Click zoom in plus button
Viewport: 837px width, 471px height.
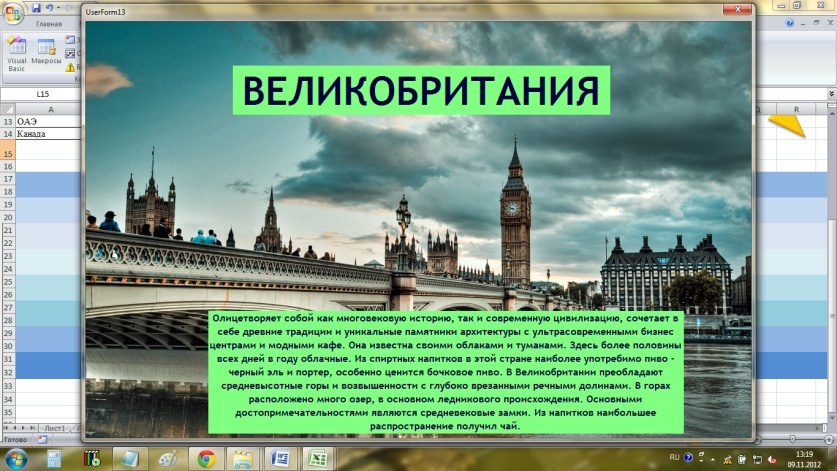828,439
